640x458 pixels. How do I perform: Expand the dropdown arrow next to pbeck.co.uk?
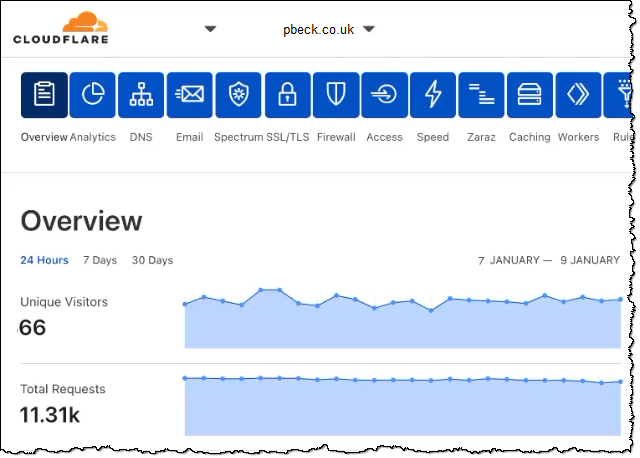(369, 29)
